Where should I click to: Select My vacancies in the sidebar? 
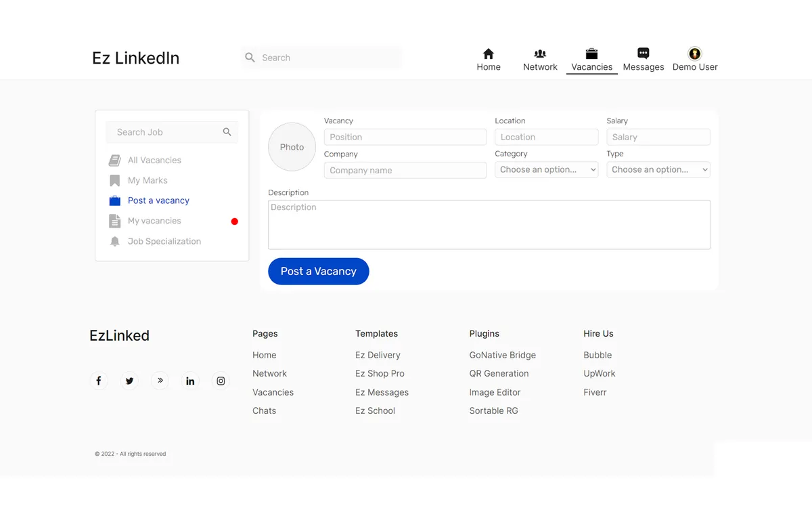(x=154, y=221)
